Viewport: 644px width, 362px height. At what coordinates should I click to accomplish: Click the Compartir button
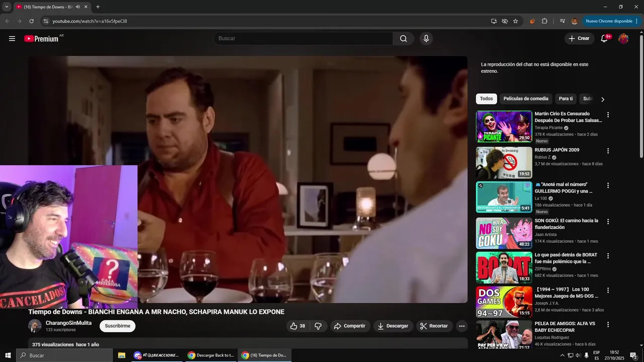(x=350, y=326)
